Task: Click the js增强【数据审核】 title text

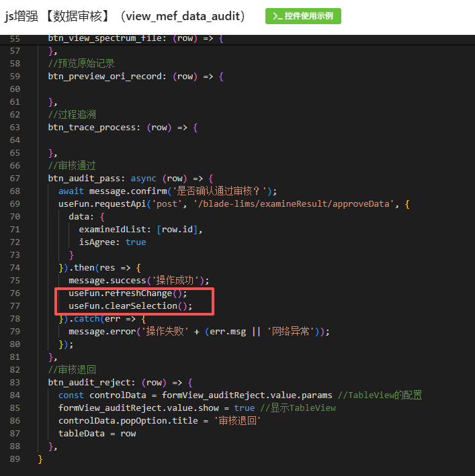Action: [124, 16]
